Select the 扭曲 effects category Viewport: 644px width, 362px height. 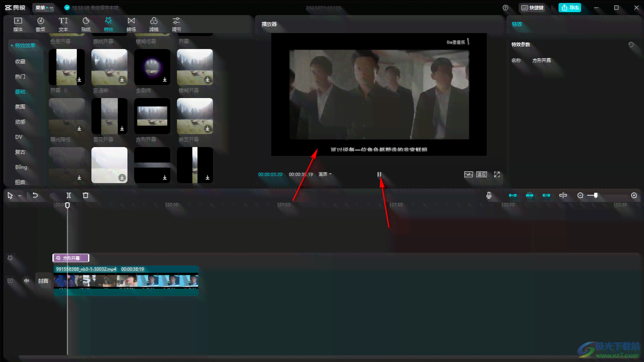pyautogui.click(x=20, y=182)
